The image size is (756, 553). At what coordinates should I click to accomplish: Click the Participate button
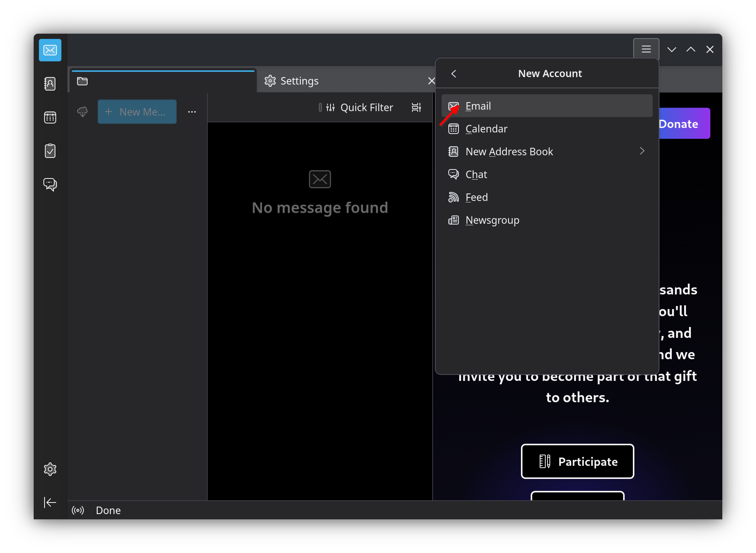pyautogui.click(x=577, y=462)
